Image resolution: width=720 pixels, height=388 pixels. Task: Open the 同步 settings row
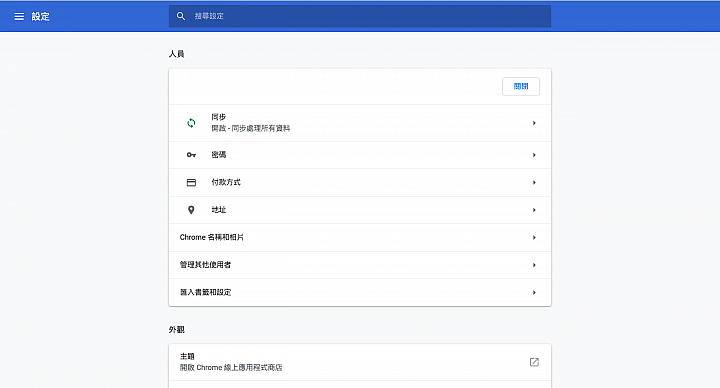pyautogui.click(x=360, y=123)
